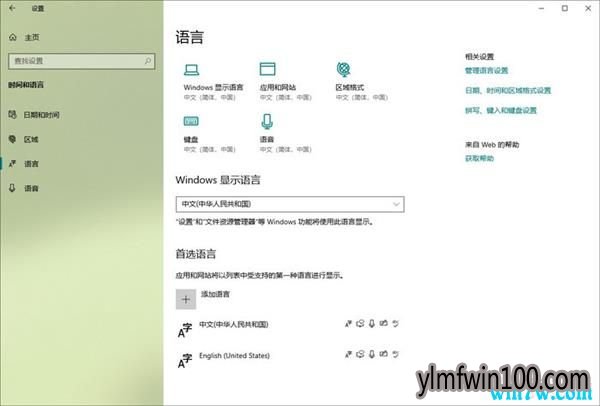Image resolution: width=600 pixels, height=406 pixels.
Task: Click display language feature icon for 中文 row
Action: point(348,324)
